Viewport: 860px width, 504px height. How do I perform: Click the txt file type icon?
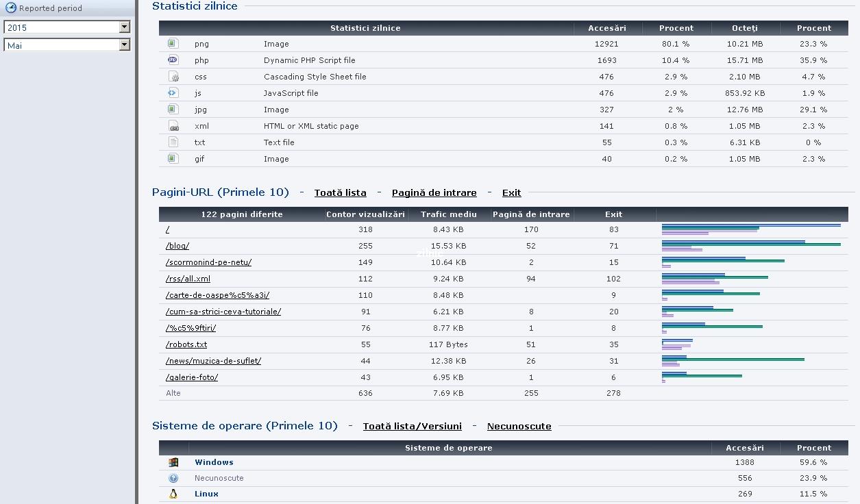173,142
